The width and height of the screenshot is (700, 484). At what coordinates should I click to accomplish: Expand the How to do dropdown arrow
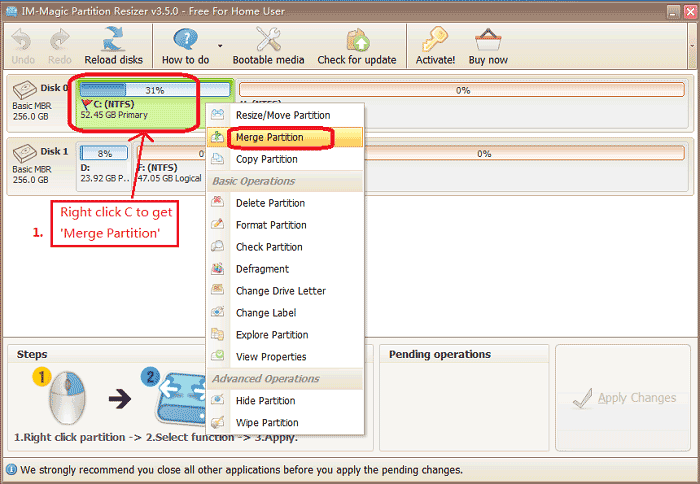(x=220, y=46)
